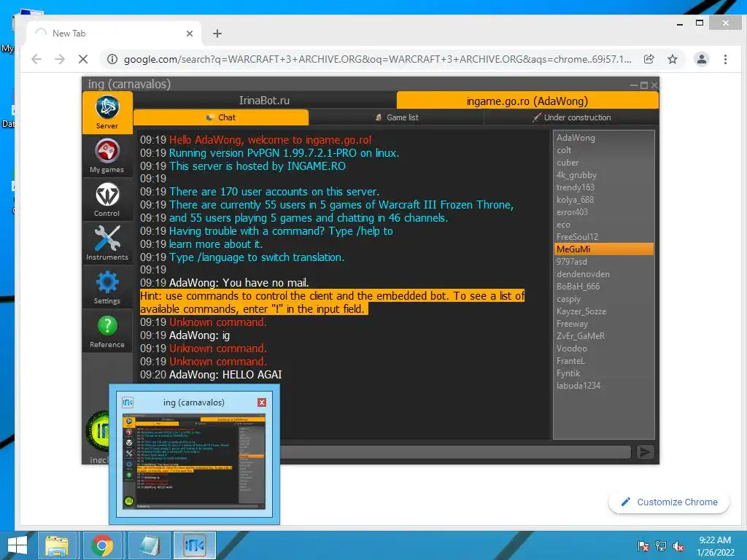Close the ing (carnavalos) preview thumbnail
The width and height of the screenshot is (747, 560).
[x=262, y=402]
